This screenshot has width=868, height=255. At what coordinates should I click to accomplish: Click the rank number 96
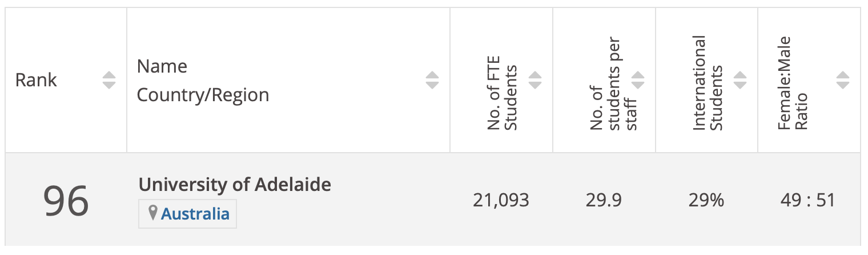[66, 201]
